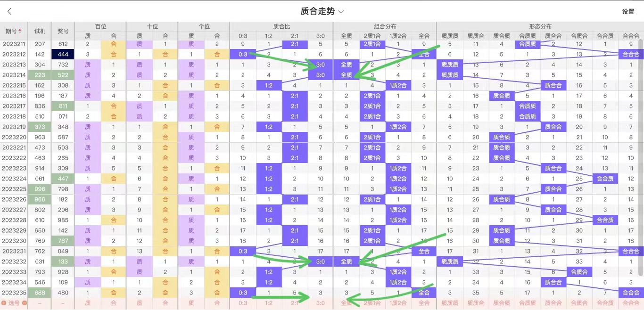
Task: Select 全合 in the selection row
Action: coord(424,303)
